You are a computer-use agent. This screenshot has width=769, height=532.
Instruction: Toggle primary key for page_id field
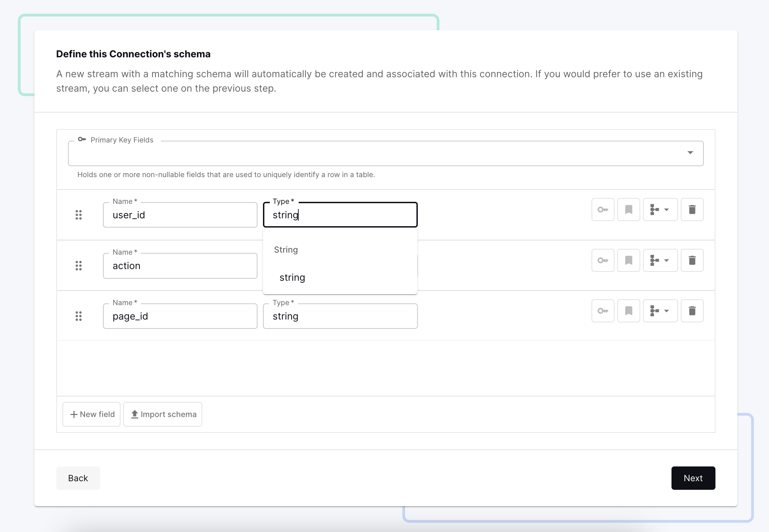pyautogui.click(x=602, y=311)
